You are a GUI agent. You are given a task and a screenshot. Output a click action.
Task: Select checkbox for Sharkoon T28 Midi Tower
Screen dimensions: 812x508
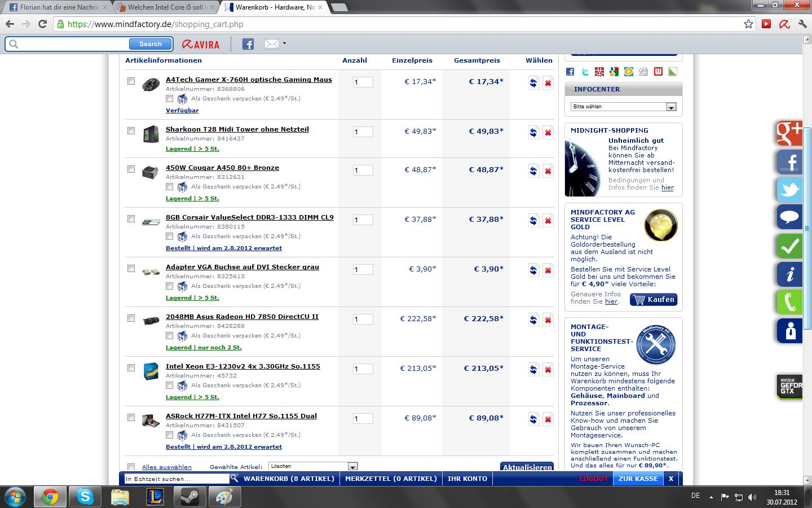point(131,130)
